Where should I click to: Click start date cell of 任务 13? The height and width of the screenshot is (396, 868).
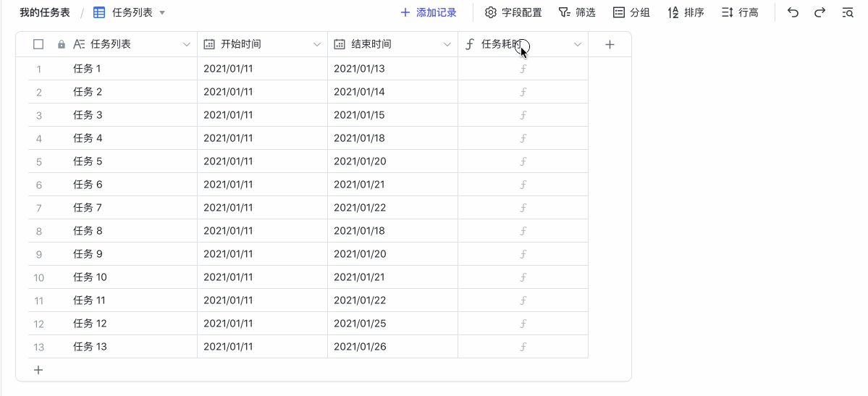pos(262,347)
